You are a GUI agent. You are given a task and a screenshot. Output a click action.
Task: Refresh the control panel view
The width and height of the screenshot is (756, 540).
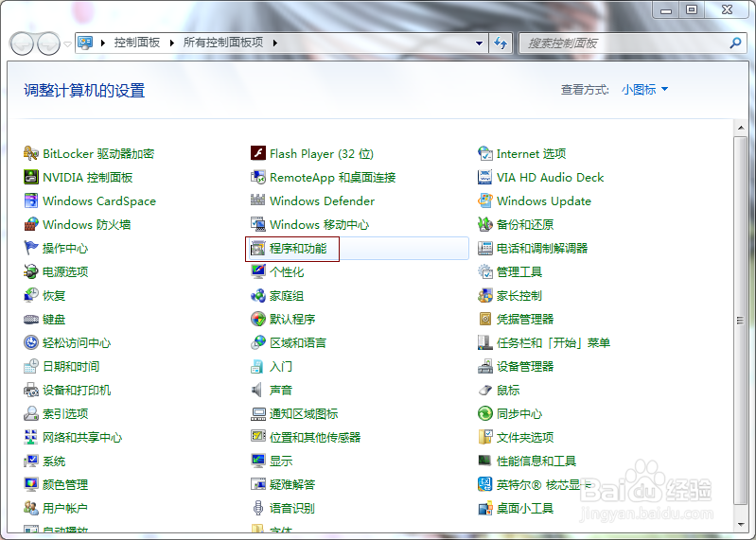tap(501, 44)
